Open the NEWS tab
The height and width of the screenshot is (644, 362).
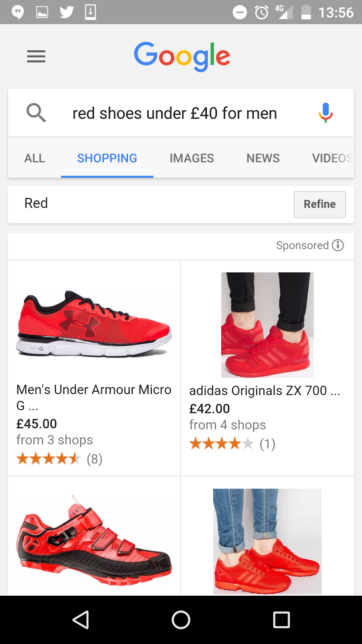point(263,158)
